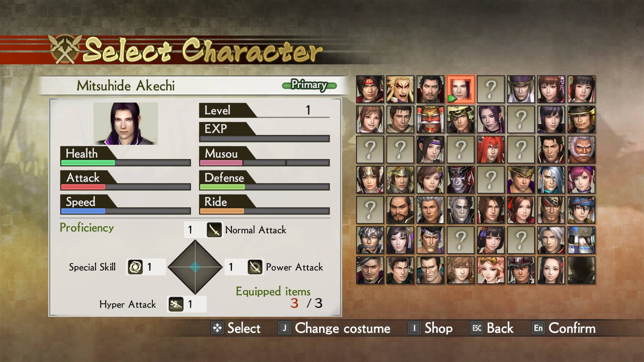Choose the red demon mask warrior portrait
The height and width of the screenshot is (362, 644).
[430, 119]
